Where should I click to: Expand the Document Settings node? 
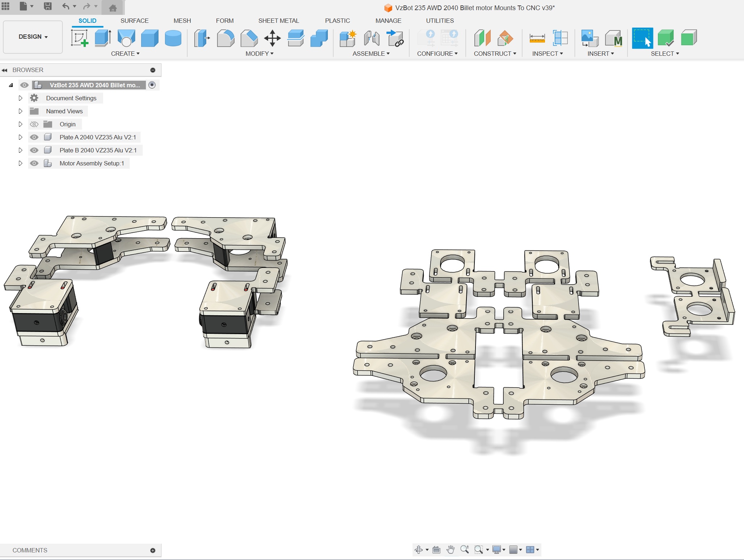20,98
